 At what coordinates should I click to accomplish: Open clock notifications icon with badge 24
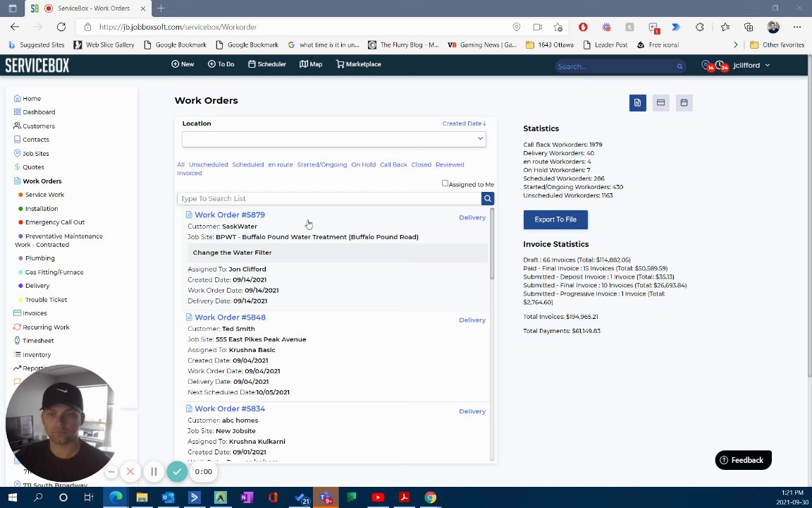point(721,66)
